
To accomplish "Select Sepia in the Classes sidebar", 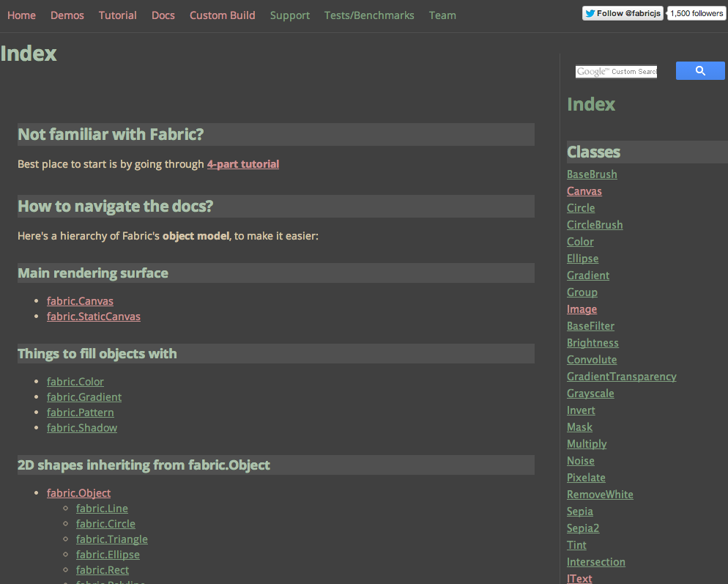I will pyautogui.click(x=580, y=511).
